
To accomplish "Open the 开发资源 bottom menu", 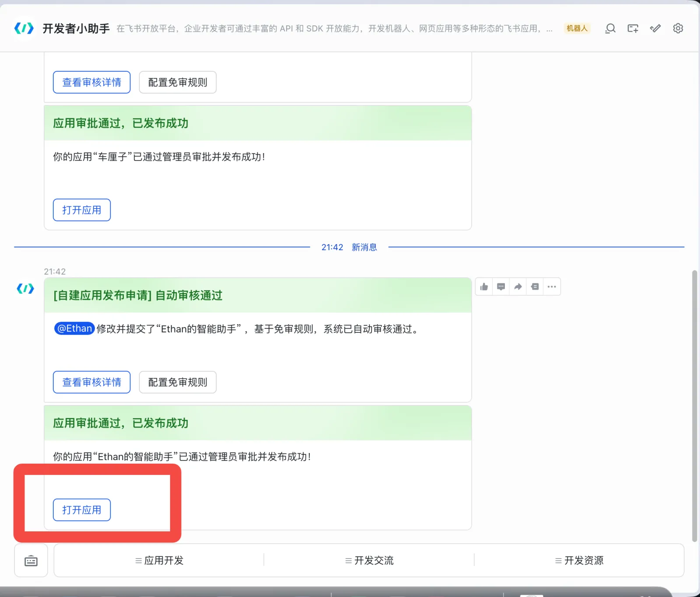I will [579, 560].
